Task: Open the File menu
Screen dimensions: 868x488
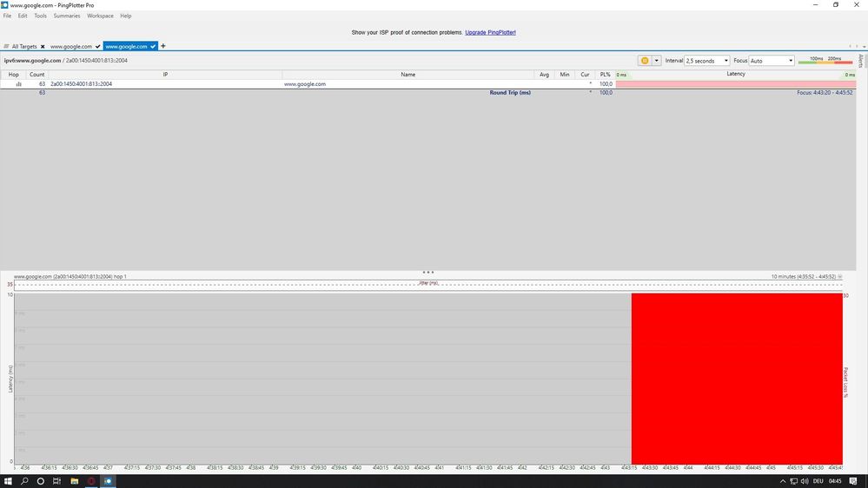Action: coord(7,16)
